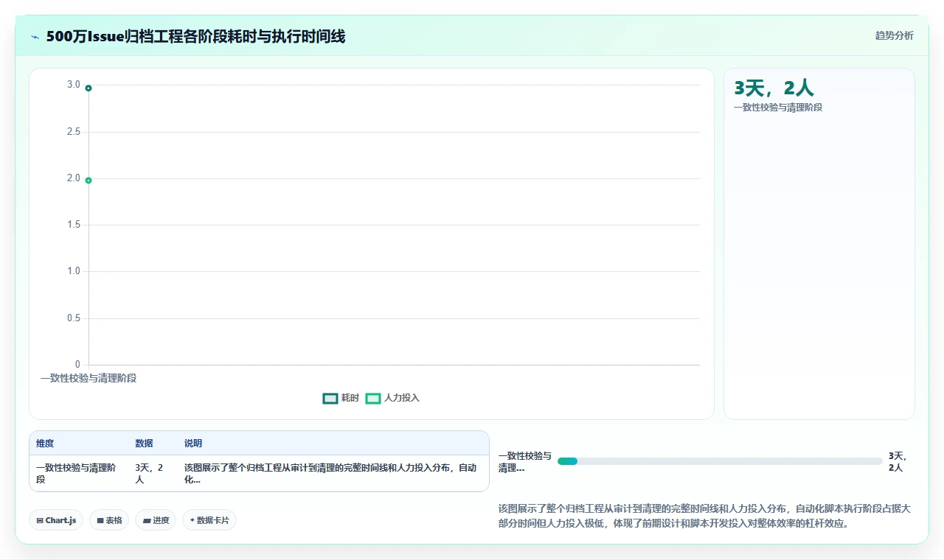The image size is (944, 560).
Task: Click the x-axis label 一致性校验与清理阶段
Action: (88, 378)
